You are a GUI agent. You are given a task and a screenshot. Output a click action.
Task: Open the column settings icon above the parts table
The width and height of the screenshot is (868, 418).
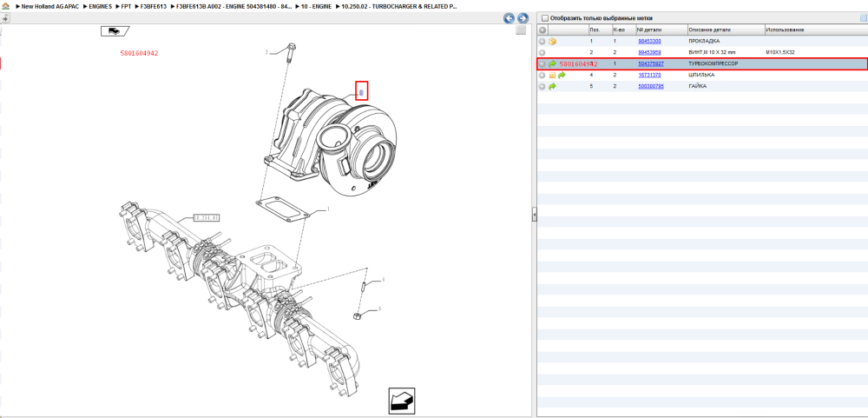pos(863,18)
